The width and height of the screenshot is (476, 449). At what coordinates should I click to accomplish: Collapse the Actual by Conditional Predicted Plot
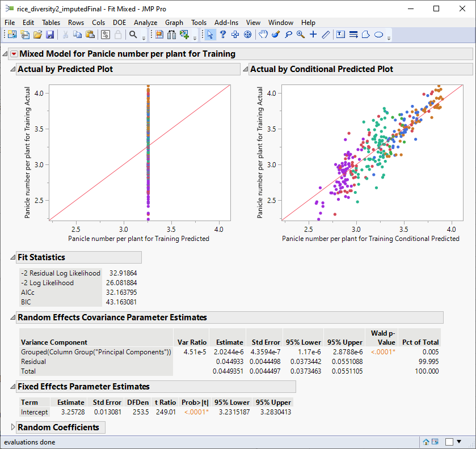pyautogui.click(x=246, y=69)
